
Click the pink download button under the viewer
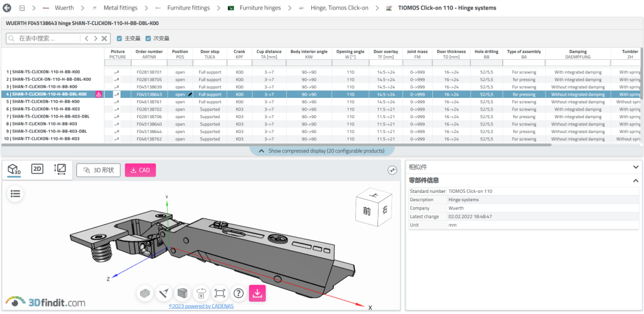(258, 293)
